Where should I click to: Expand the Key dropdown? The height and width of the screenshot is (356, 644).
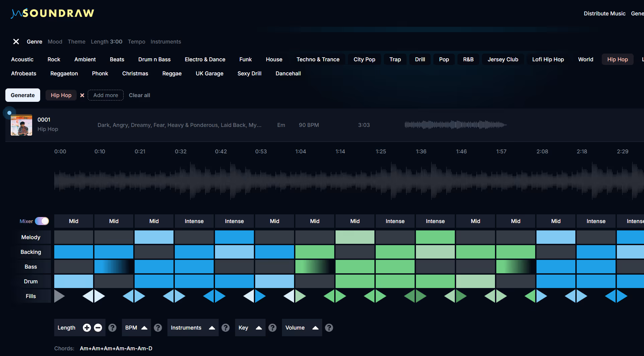click(x=250, y=328)
